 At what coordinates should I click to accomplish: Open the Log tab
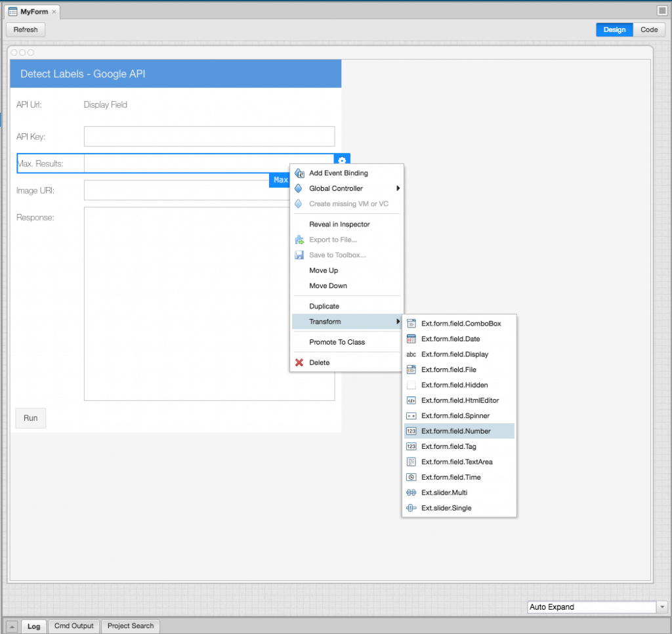(33, 626)
